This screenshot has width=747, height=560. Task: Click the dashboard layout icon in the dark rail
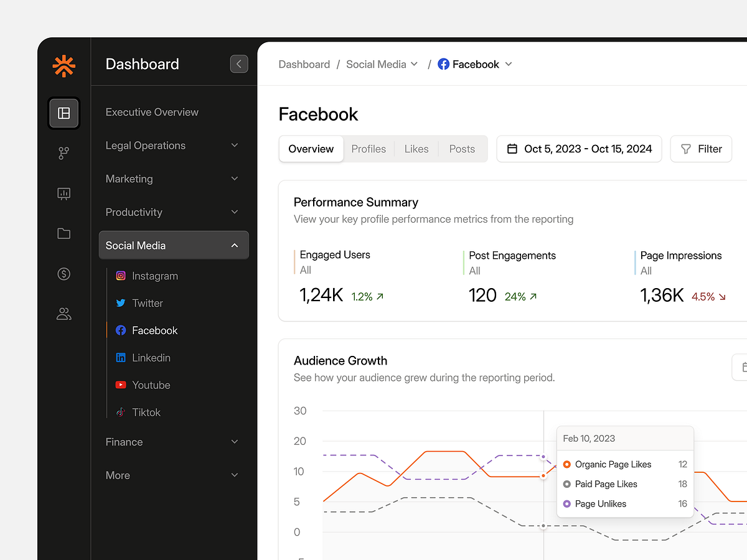pyautogui.click(x=63, y=113)
